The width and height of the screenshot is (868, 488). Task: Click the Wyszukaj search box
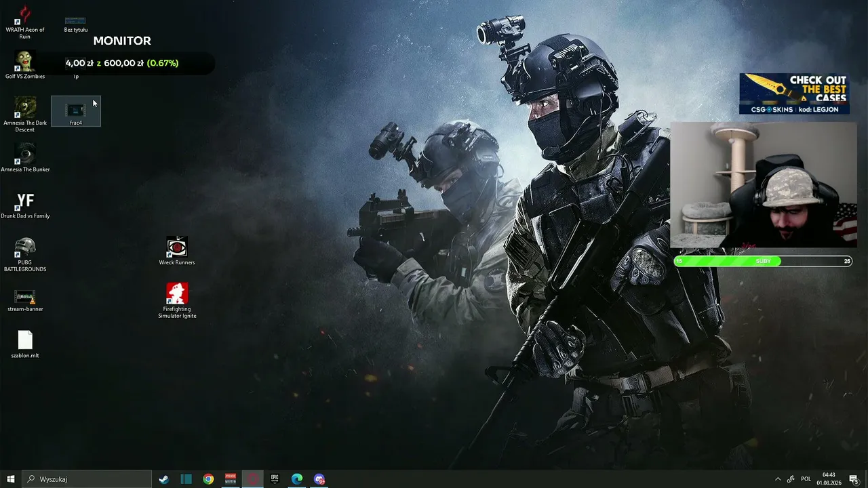tap(87, 479)
